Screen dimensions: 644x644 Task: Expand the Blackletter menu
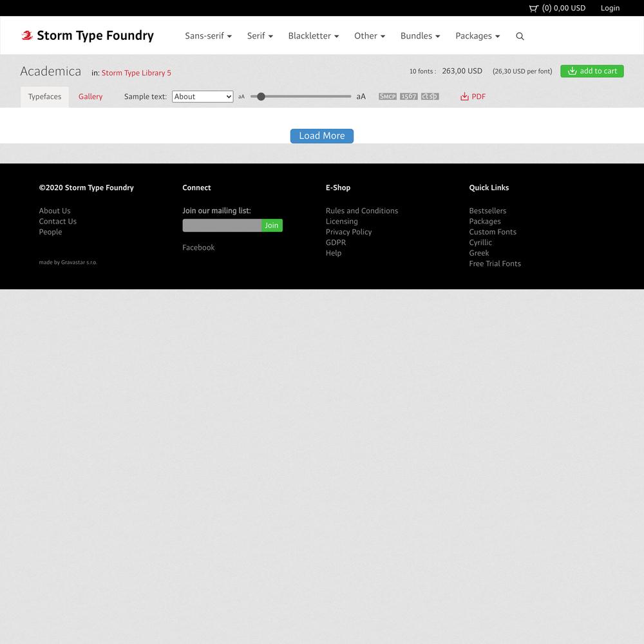pos(314,35)
